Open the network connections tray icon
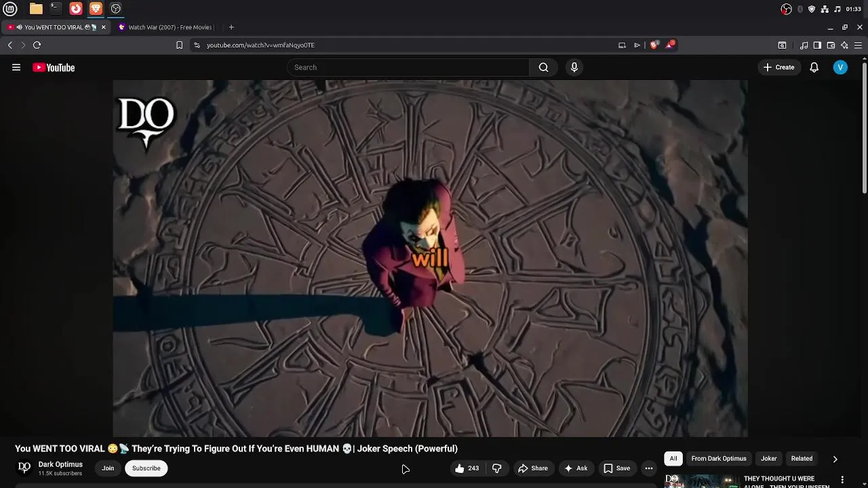This screenshot has height=488, width=868. click(825, 9)
